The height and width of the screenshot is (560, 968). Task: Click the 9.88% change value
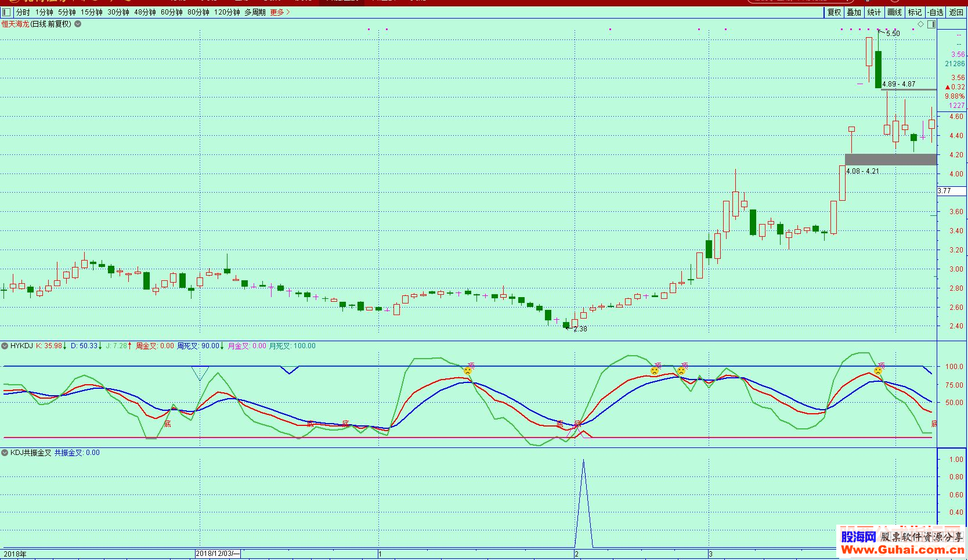pyautogui.click(x=955, y=96)
